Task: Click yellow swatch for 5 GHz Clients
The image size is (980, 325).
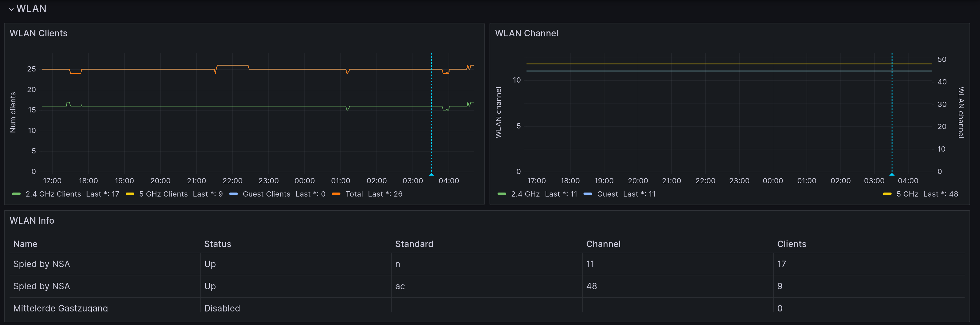Action: tap(130, 194)
